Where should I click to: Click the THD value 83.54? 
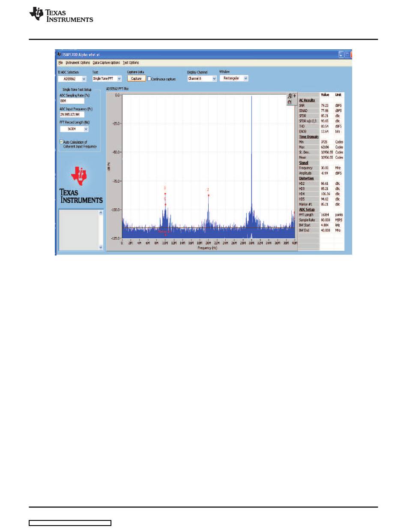point(325,126)
